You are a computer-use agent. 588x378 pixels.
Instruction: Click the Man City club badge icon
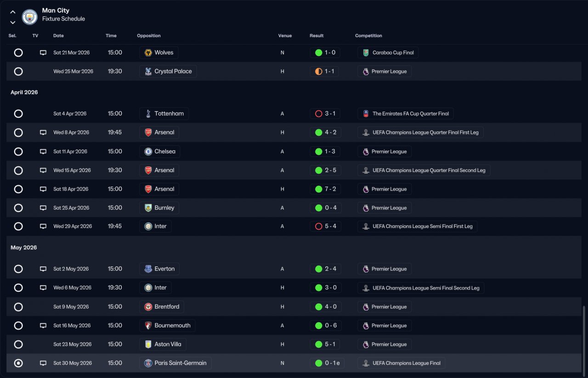(29, 17)
